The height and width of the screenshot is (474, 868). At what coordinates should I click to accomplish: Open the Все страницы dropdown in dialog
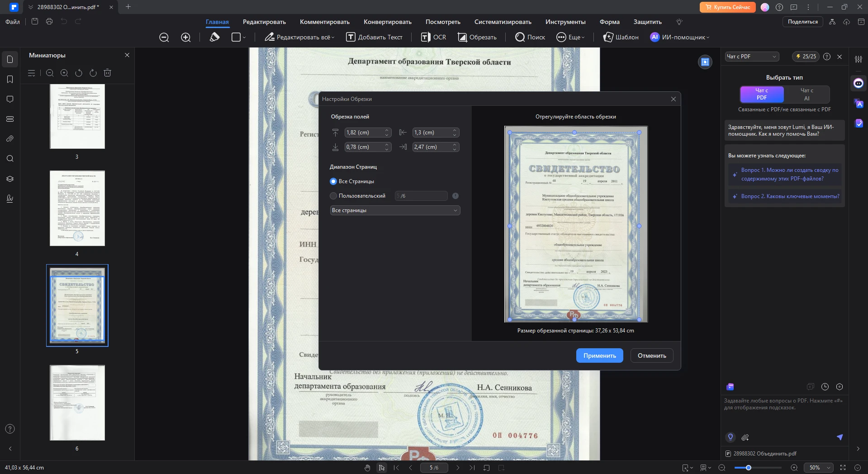(x=395, y=210)
